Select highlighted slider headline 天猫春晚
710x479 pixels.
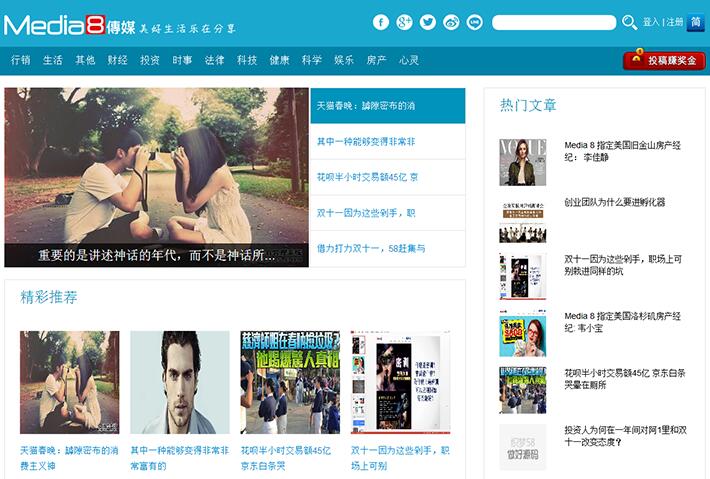click(387, 105)
